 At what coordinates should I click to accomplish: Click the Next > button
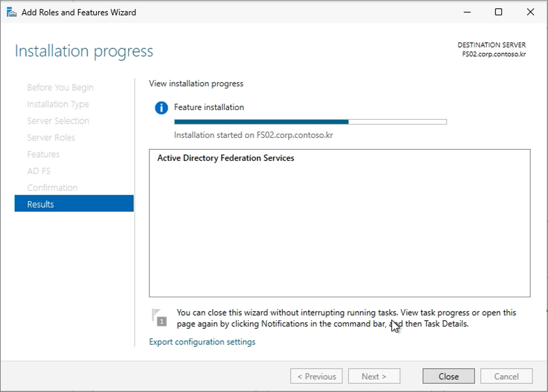click(374, 376)
